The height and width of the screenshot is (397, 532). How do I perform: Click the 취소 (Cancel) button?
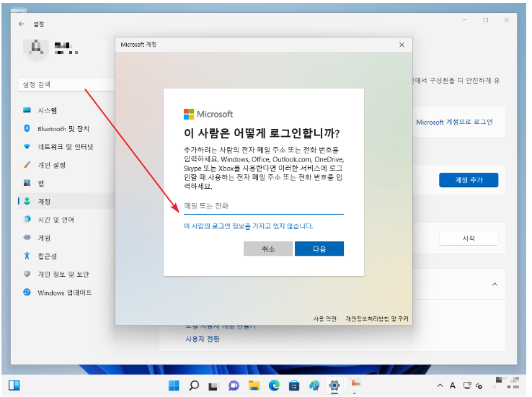pyautogui.click(x=268, y=249)
